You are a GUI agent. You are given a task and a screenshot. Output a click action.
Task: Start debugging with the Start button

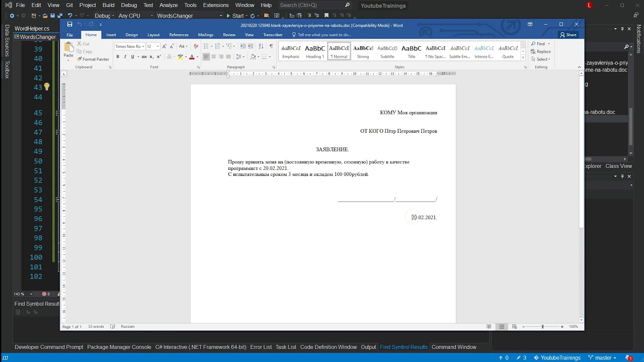[235, 16]
